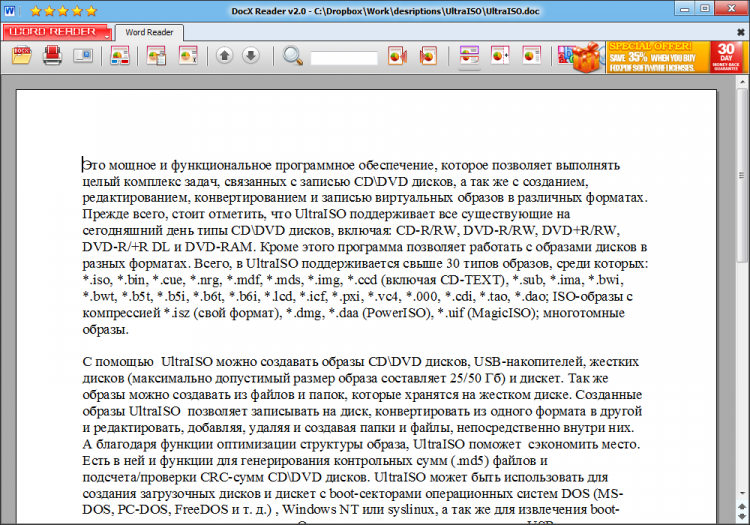Go to the previous page with up arrow
The image size is (750, 525).
(225, 56)
